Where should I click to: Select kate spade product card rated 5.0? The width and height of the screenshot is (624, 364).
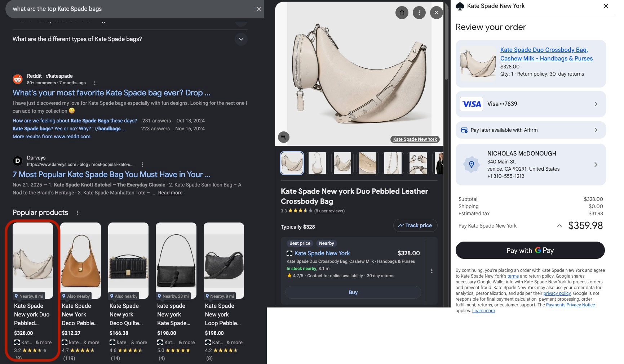pos(176,291)
